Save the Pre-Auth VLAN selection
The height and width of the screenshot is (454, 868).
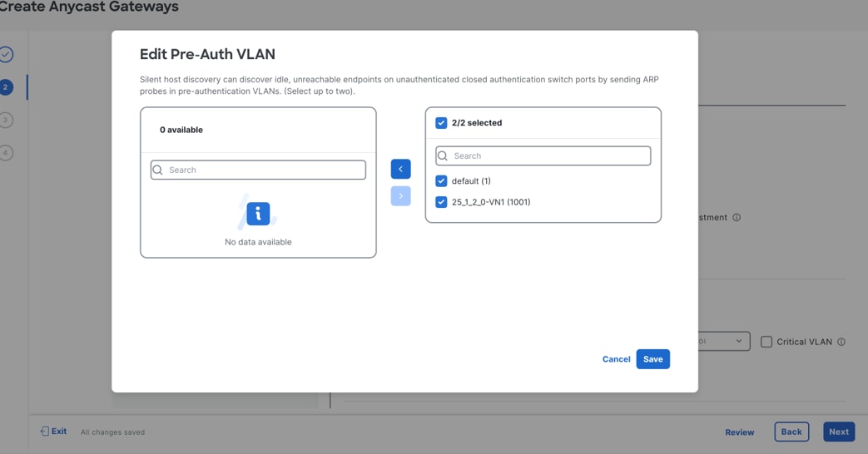click(x=652, y=359)
